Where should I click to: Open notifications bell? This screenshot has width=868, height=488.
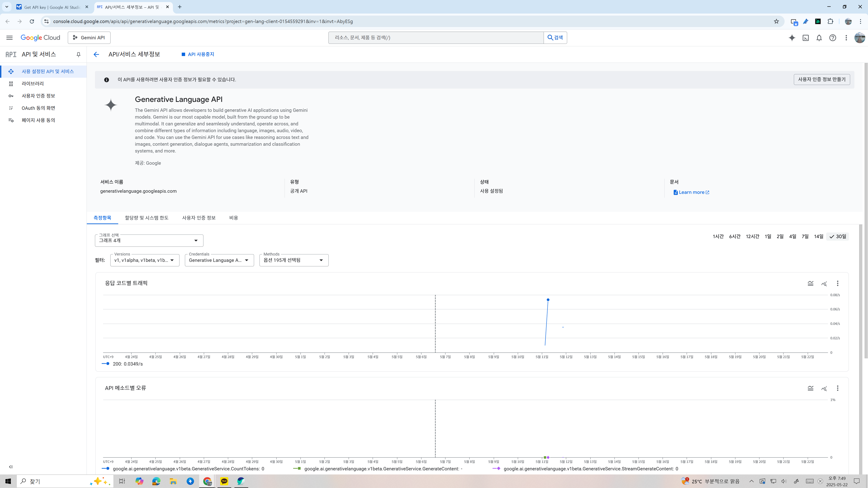[819, 38]
